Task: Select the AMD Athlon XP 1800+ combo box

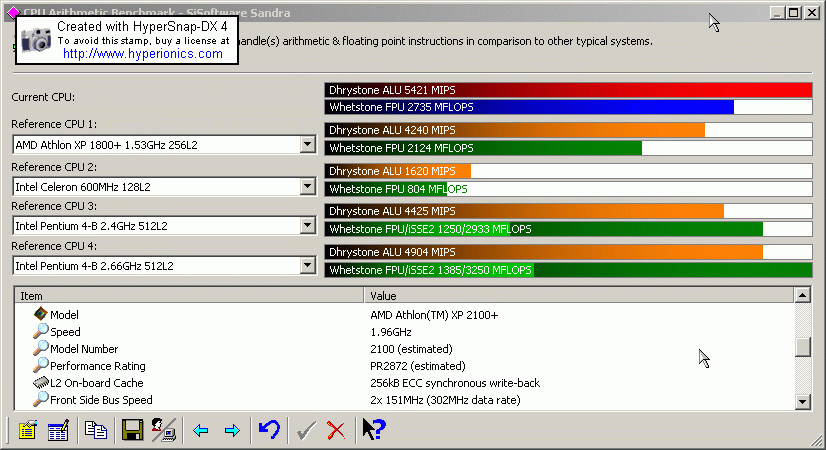Action: pos(164,145)
